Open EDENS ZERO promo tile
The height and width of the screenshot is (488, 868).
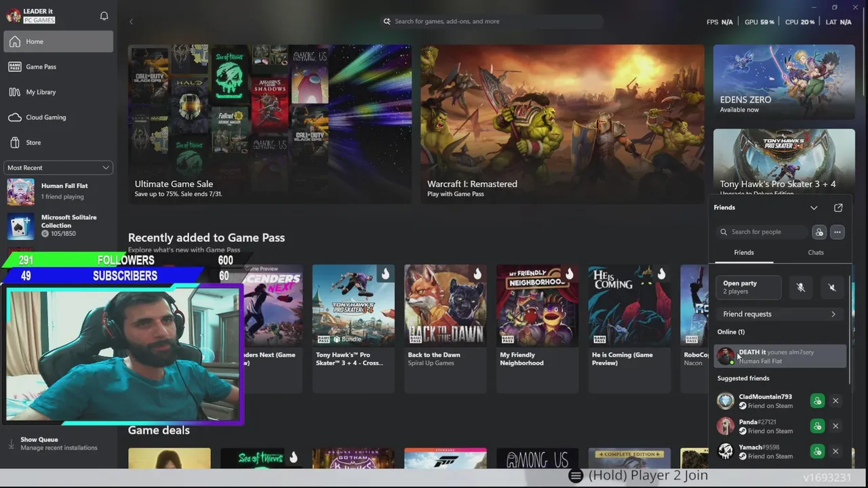(784, 82)
